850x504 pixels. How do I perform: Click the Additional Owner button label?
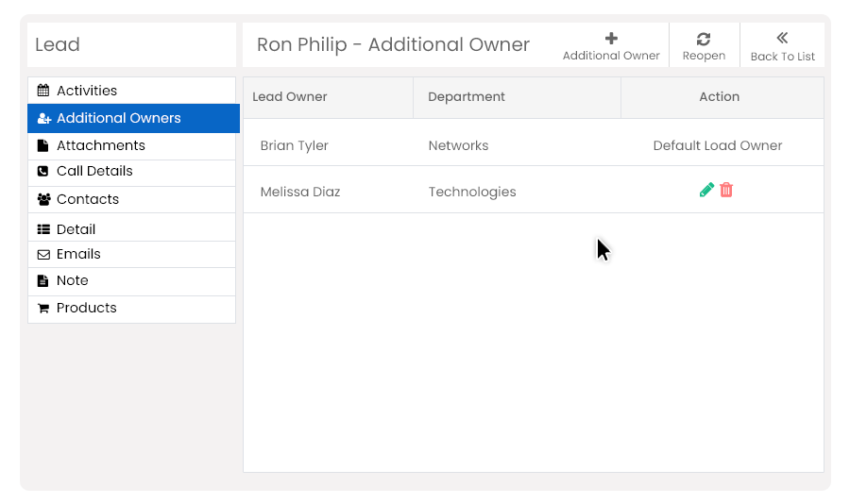tap(611, 56)
